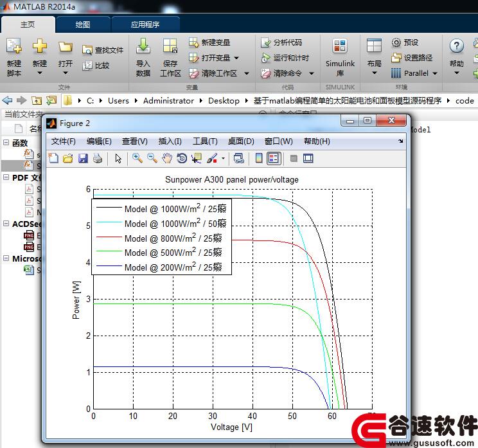Click New Figure icon in Figure 2 toolbar
The width and height of the screenshot is (478, 448).
click(x=54, y=158)
